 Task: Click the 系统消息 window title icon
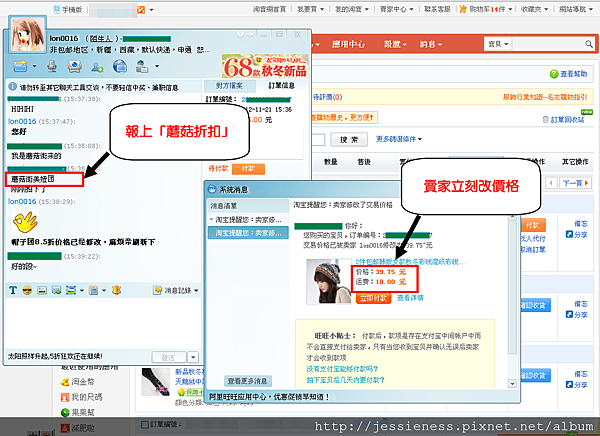pyautogui.click(x=212, y=189)
